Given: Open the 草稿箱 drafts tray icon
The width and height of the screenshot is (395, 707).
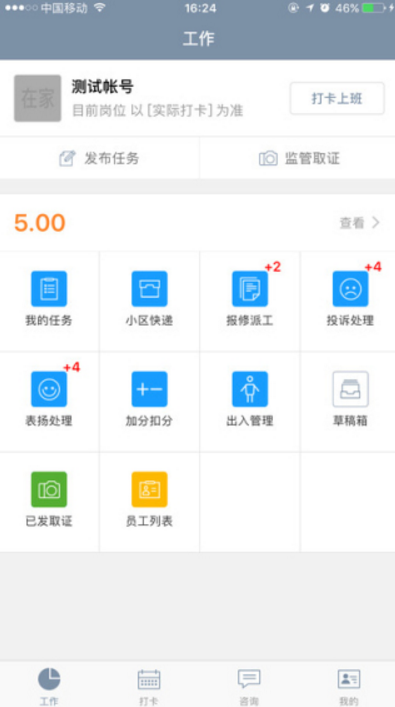Looking at the screenshot, I should pyautogui.click(x=350, y=389).
